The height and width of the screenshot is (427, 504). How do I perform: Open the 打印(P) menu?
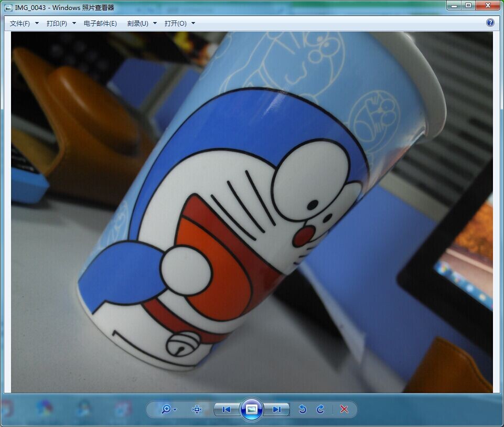57,24
